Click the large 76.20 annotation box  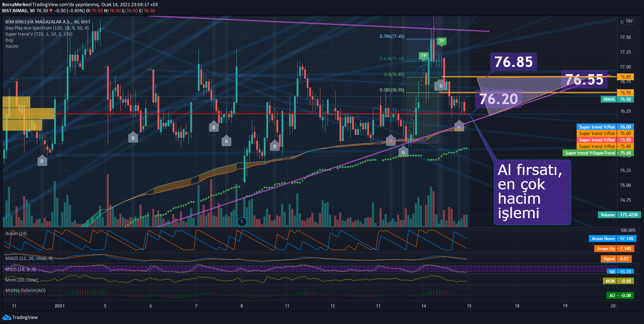click(x=498, y=99)
